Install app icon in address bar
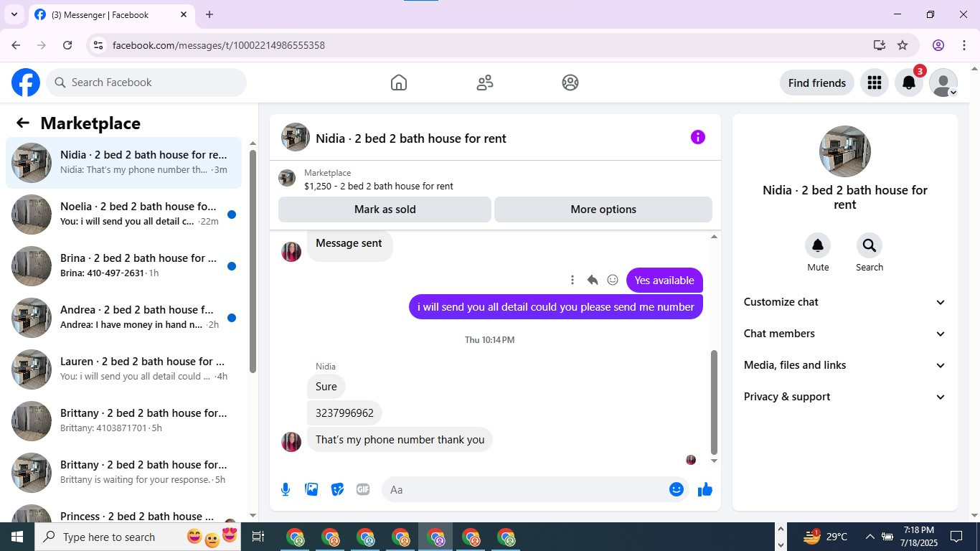 click(x=880, y=45)
